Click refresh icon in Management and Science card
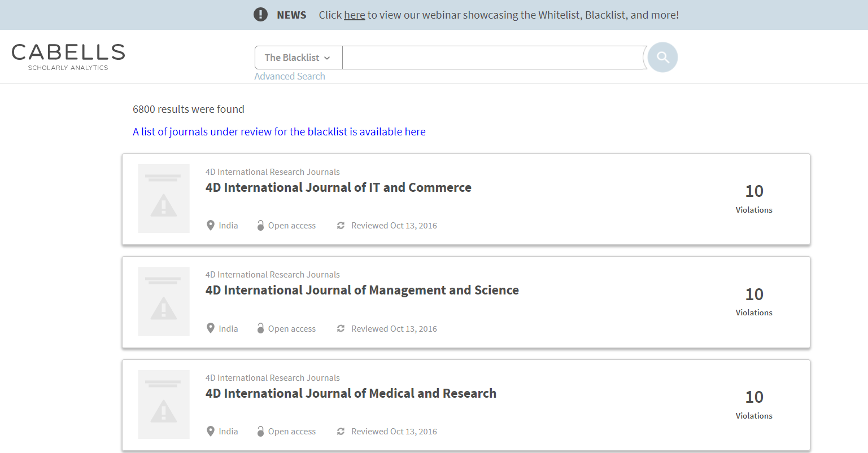The width and height of the screenshot is (868, 453). pos(341,328)
